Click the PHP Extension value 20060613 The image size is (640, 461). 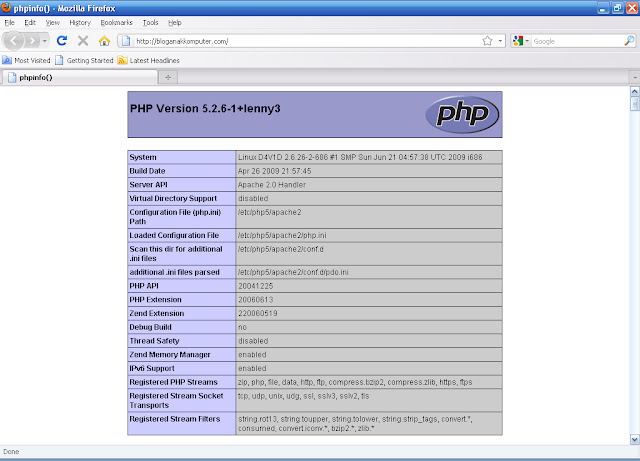[256, 300]
